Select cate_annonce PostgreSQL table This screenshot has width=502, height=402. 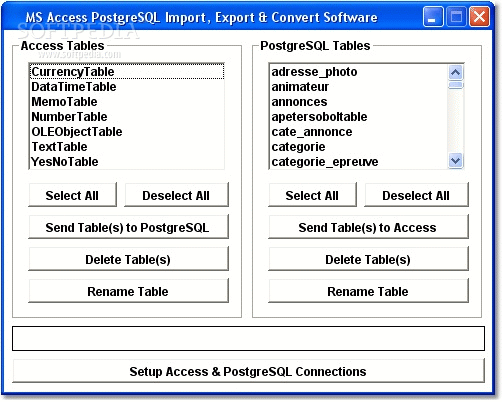click(359, 132)
